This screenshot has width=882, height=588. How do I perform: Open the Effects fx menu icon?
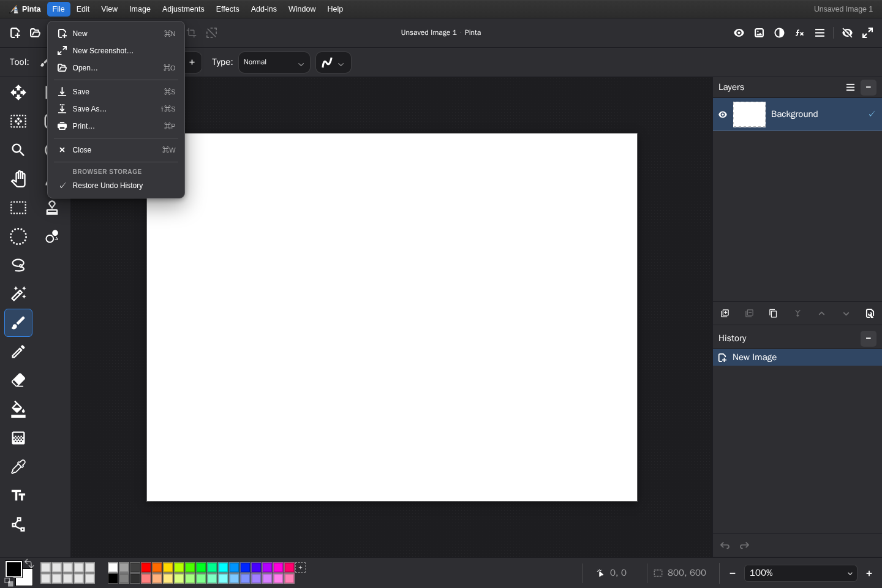[x=800, y=33]
